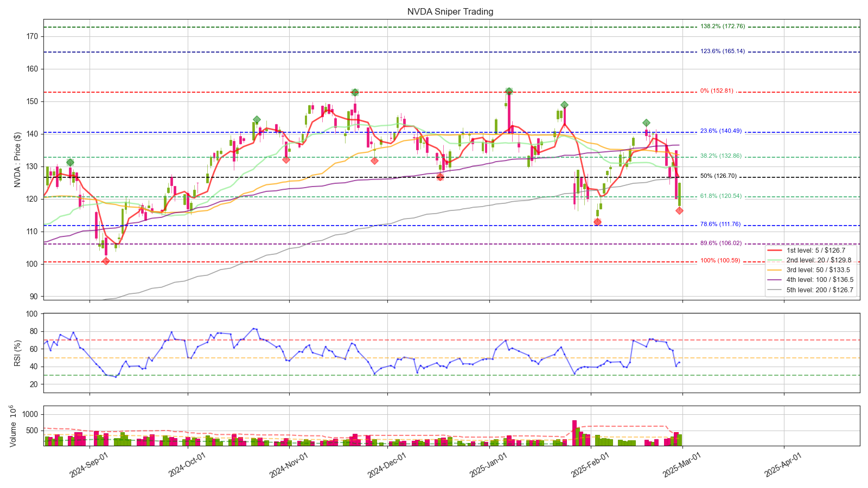
Task: Click the orange line swatch in the legend
Action: point(776,270)
